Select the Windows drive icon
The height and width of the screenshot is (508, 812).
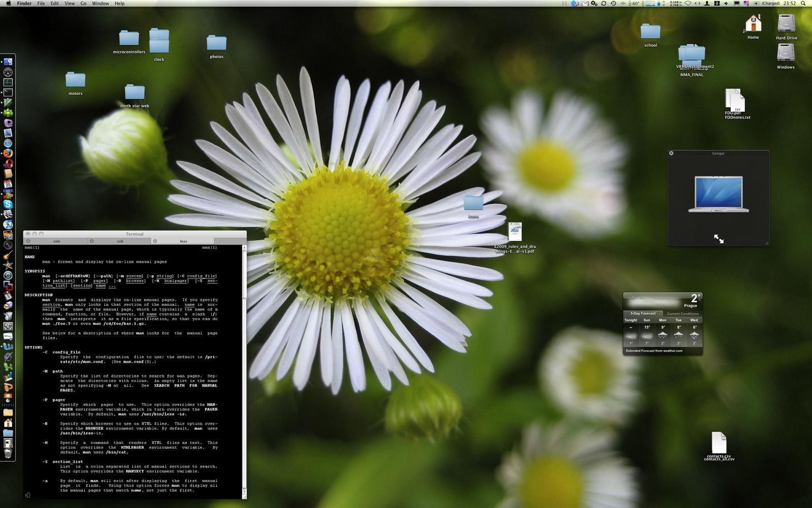pos(786,56)
